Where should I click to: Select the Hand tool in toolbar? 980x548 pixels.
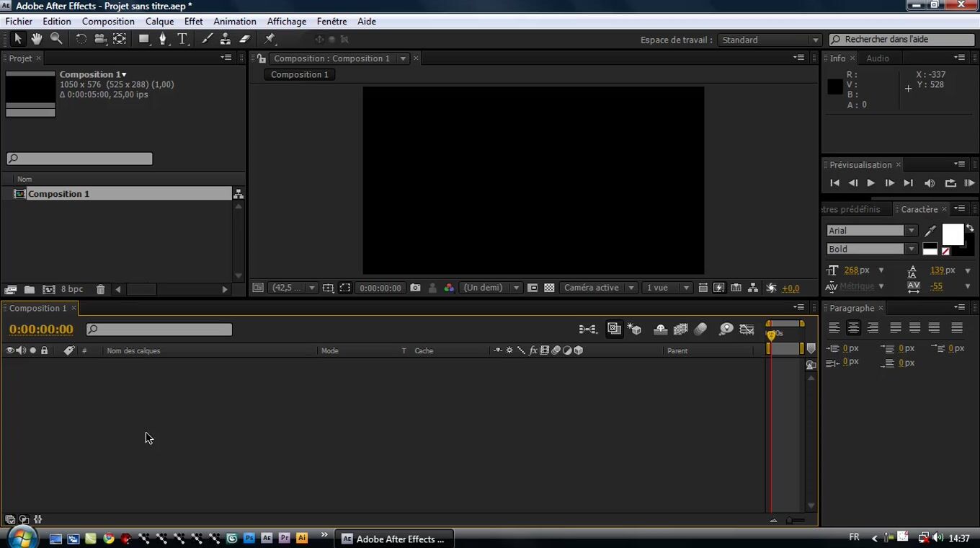click(36, 39)
